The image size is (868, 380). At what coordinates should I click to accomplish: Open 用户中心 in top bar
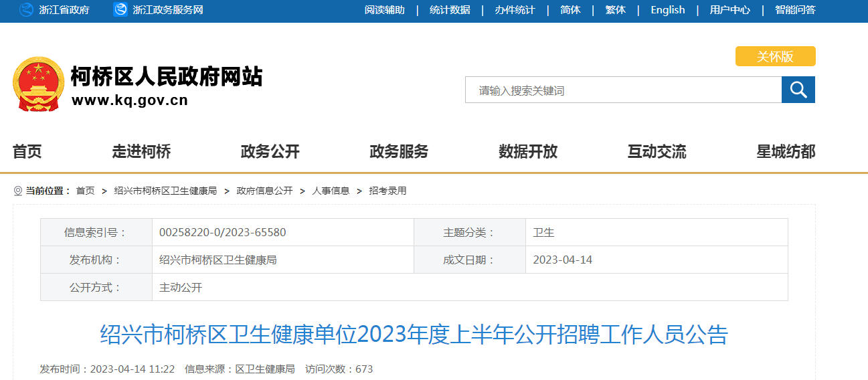(x=729, y=10)
